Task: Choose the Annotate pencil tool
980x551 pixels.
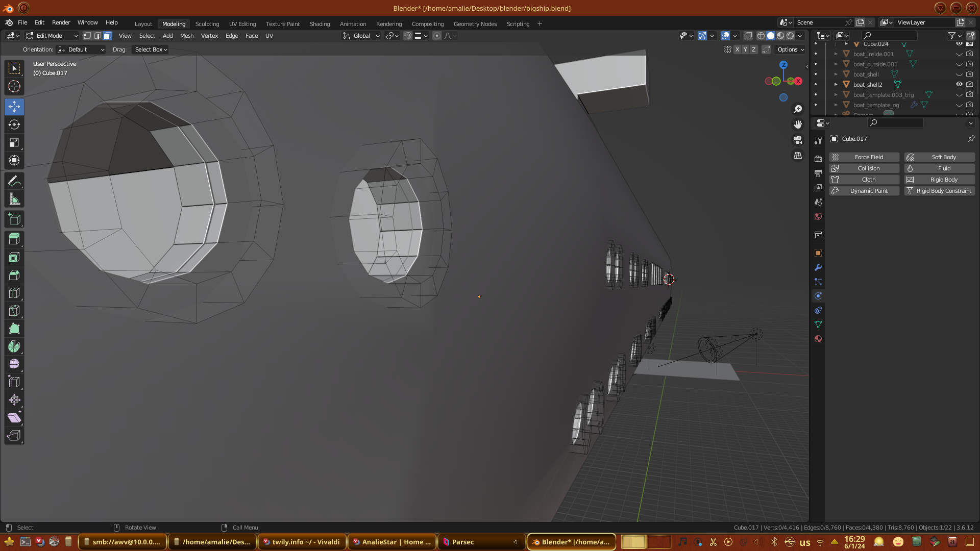Action: click(x=14, y=181)
